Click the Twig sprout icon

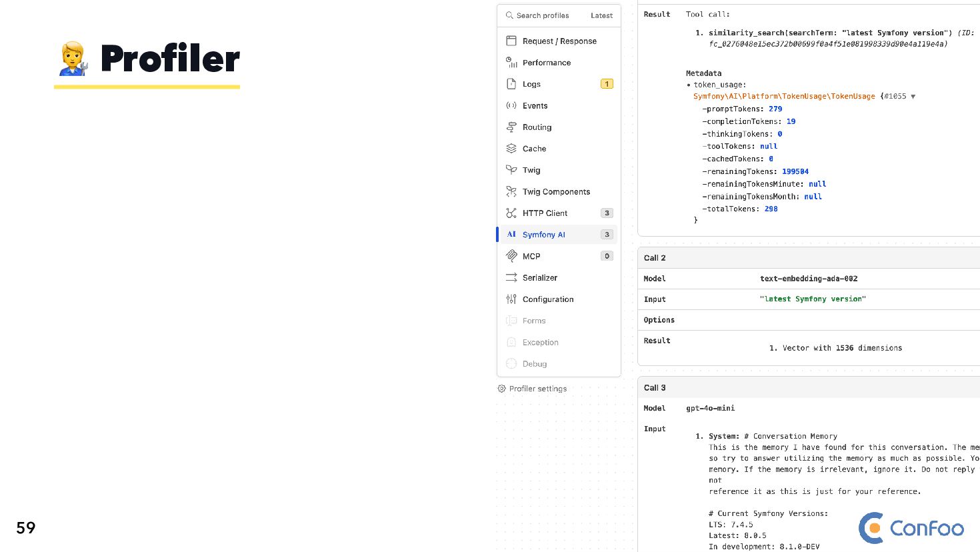(511, 170)
